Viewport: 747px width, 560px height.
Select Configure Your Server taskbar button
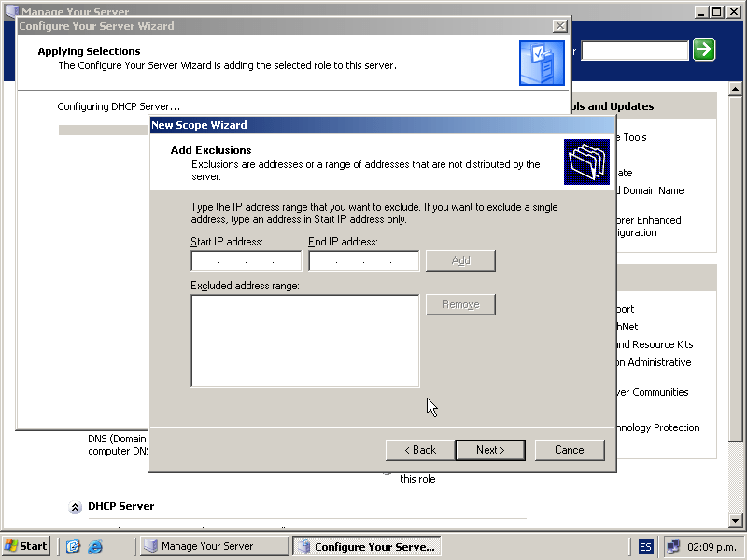click(366, 547)
